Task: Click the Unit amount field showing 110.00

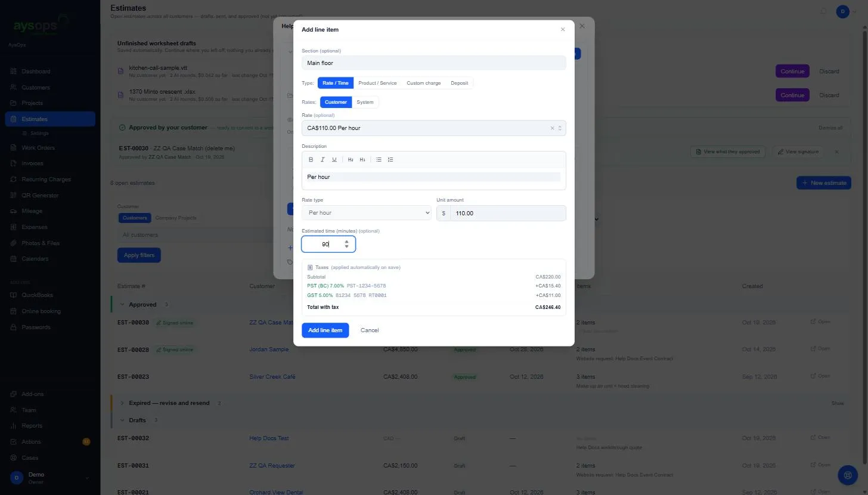Action: [x=508, y=213]
